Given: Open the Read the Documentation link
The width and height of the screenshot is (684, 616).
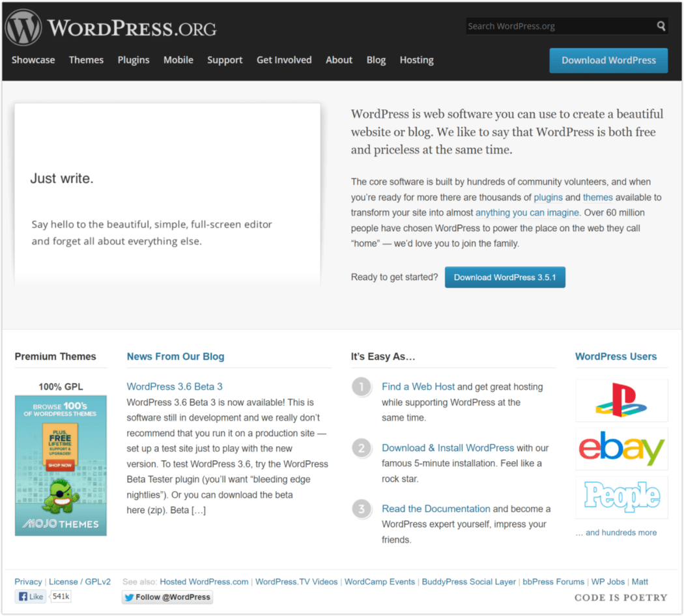Looking at the screenshot, I should pos(435,509).
